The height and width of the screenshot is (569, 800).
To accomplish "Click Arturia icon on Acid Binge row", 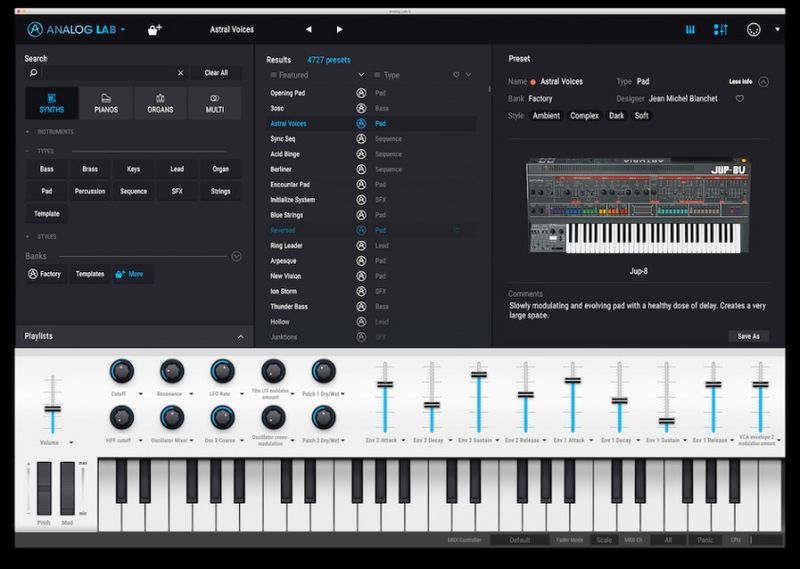I will pos(361,154).
